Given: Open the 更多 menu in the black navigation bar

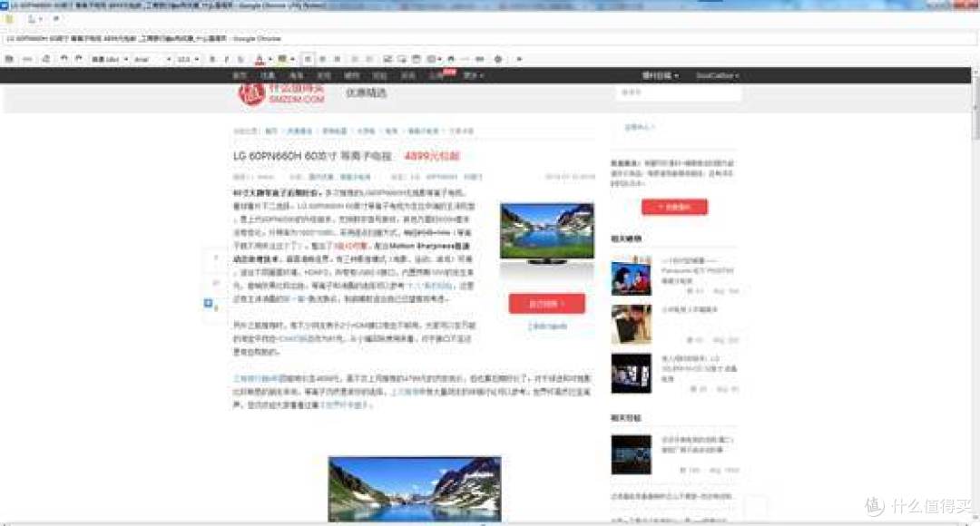Looking at the screenshot, I should click(x=473, y=75).
